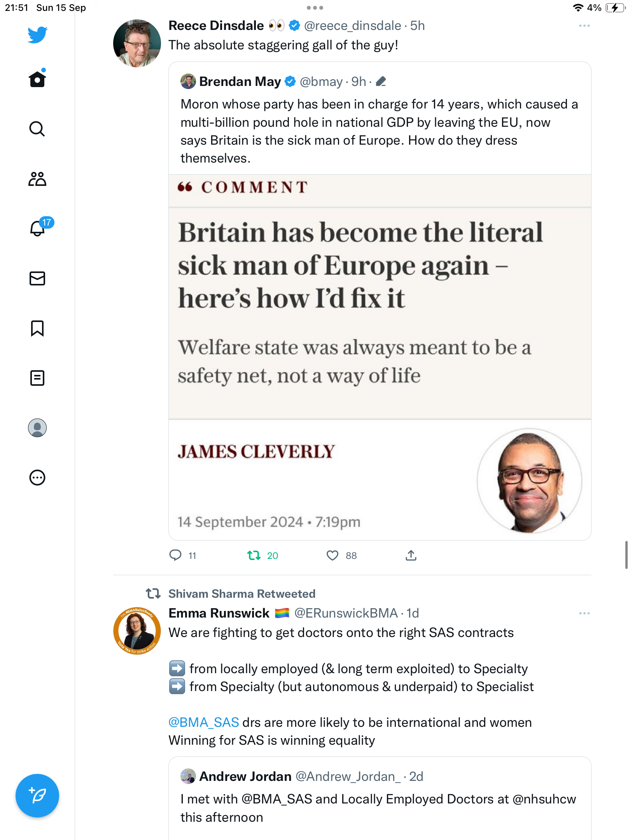Expand options menu on Reece Dinsdale's tweet

(x=584, y=26)
